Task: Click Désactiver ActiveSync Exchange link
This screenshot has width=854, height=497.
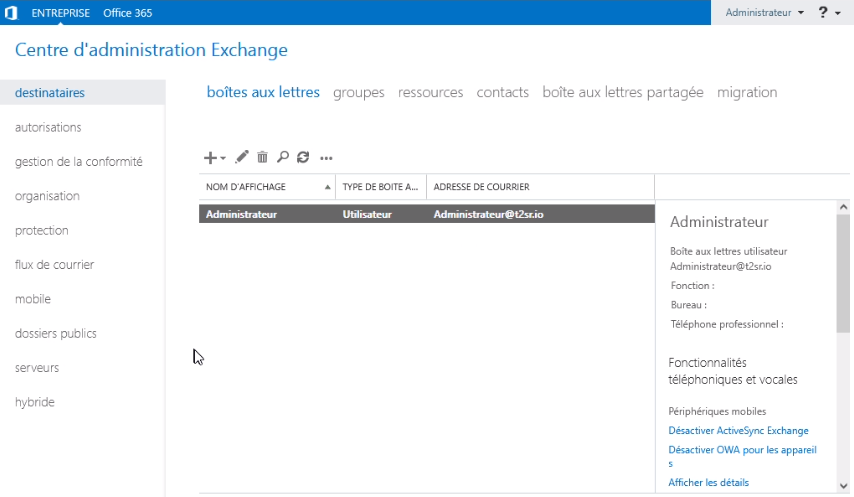Action: pyautogui.click(x=738, y=431)
